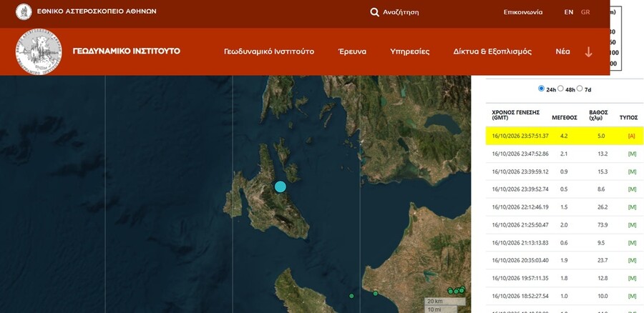
Task: Select event row 16/10/2026 21:25:50.47
Action: 565,225
